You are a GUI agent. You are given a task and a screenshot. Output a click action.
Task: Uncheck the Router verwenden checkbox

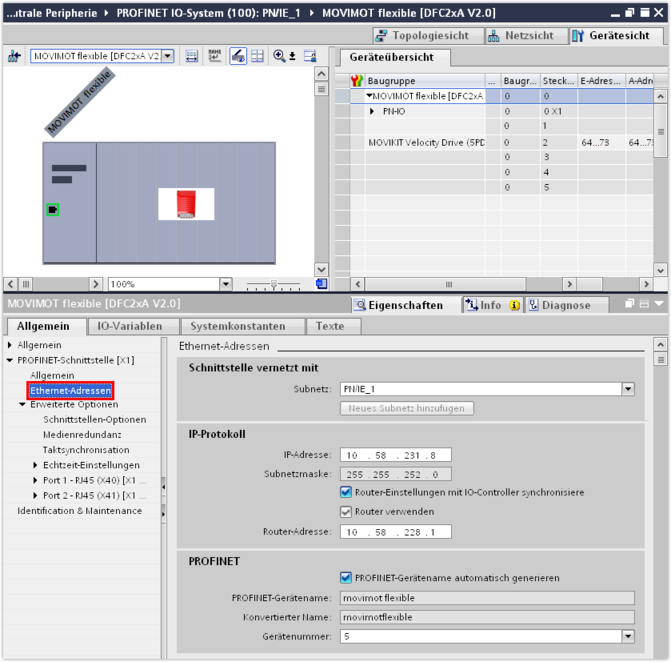click(x=346, y=512)
